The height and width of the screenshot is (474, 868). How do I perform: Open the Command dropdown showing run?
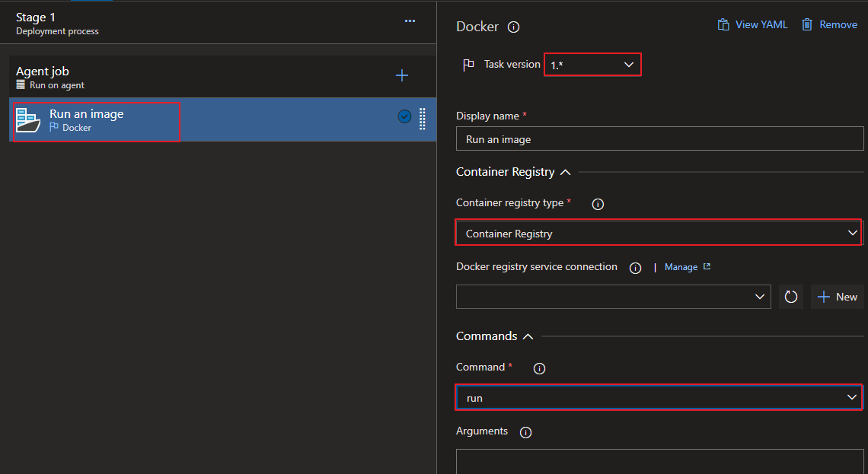[658, 397]
